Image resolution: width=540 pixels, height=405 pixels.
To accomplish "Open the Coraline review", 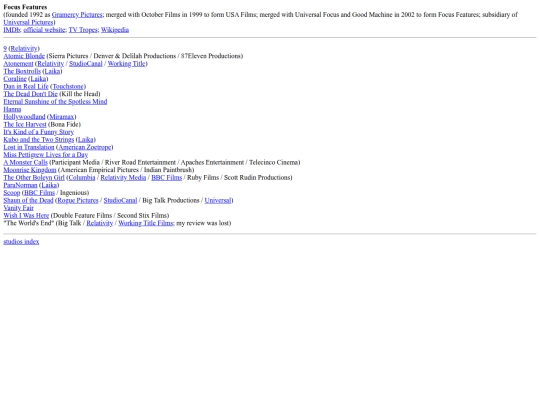I will pos(15,79).
